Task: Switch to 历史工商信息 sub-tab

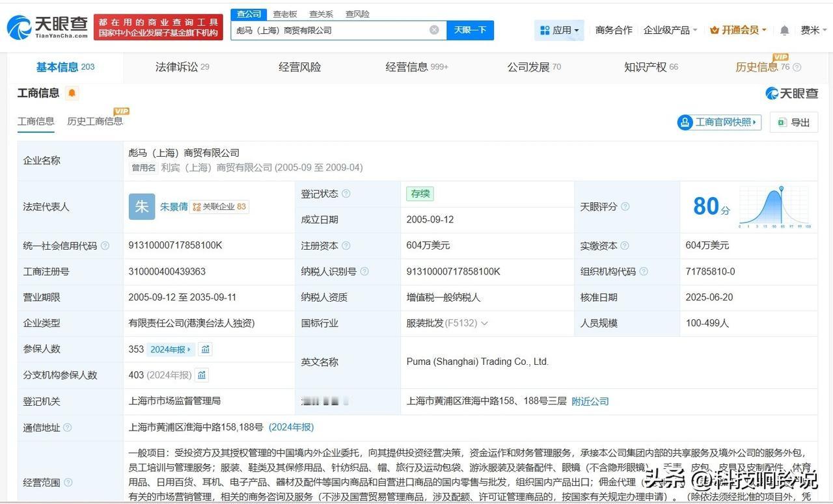Action: point(95,122)
